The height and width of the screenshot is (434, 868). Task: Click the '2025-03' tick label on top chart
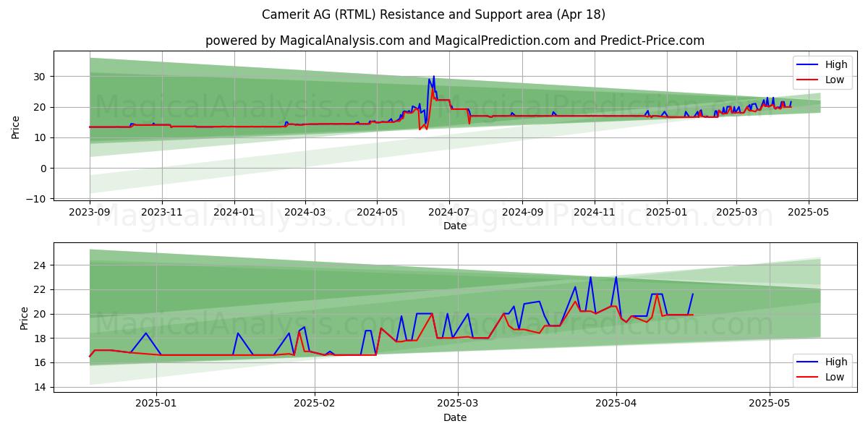[736, 214]
